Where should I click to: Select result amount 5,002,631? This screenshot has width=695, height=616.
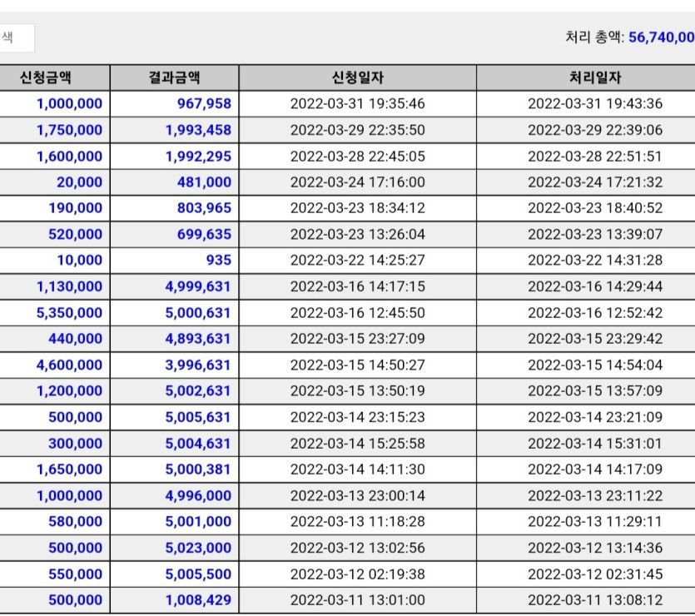(x=198, y=391)
